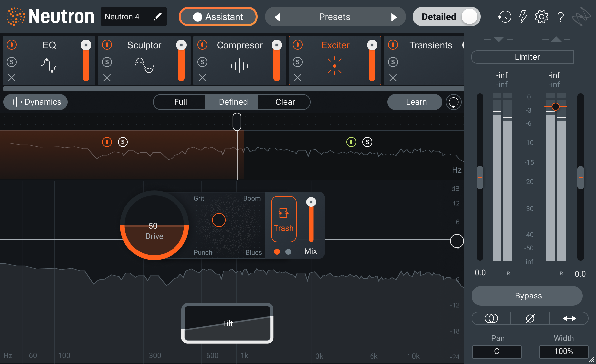Open the settings gear
The height and width of the screenshot is (364, 596).
coord(542,17)
